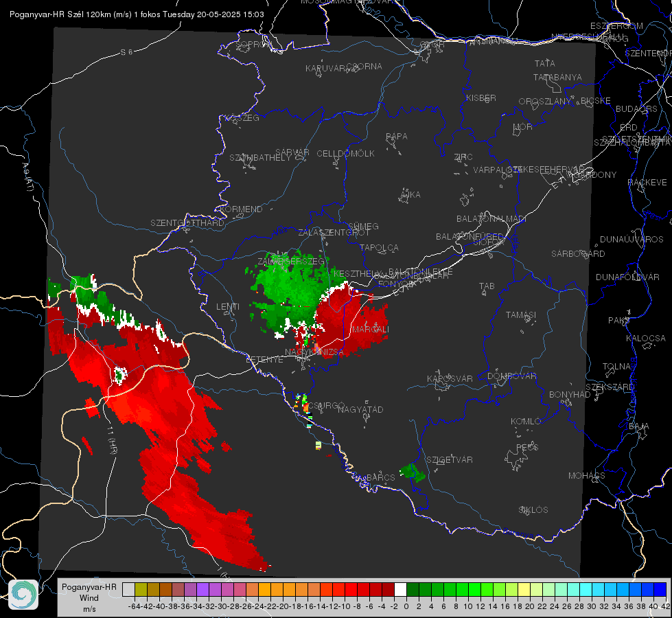Click the CSURGO town label
The image size is (672, 618).
pos(327,406)
